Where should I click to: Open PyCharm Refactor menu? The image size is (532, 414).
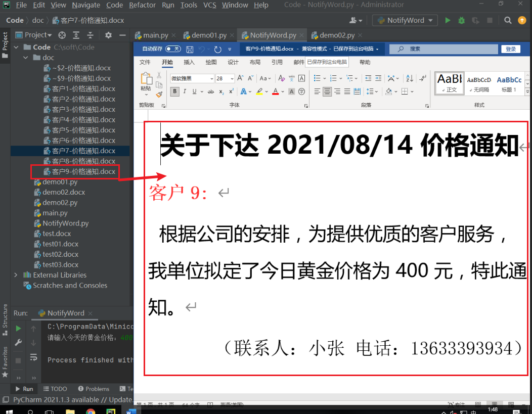pos(142,5)
